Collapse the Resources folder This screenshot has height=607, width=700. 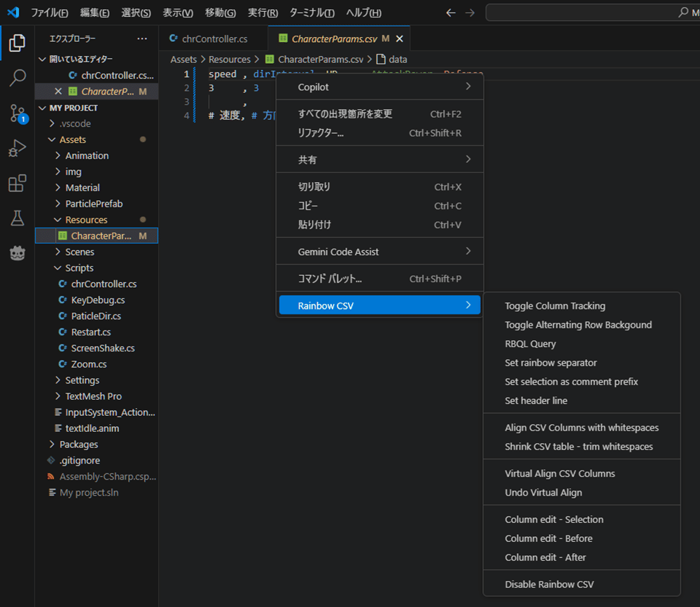(x=86, y=219)
